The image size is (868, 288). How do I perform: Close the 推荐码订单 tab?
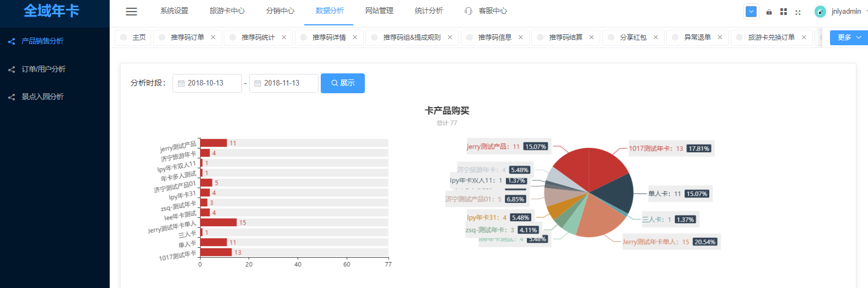[x=213, y=38]
